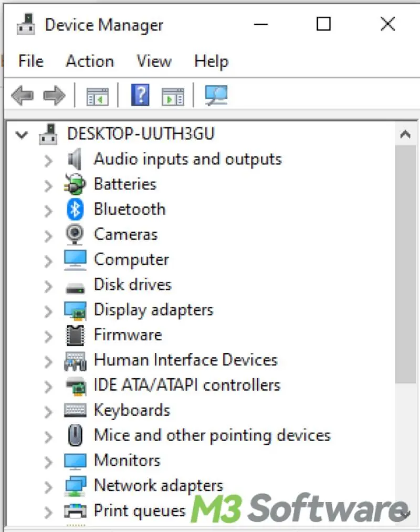This screenshot has width=420, height=532.
Task: Click the scrollbar up arrow
Action: 405,134
